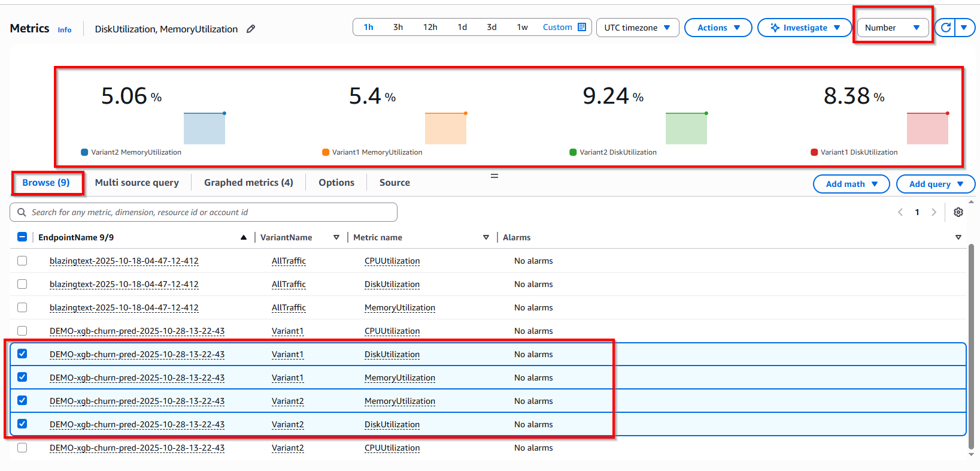Sort by EndpointName ascending arrow
This screenshot has width=980, height=471.
[244, 237]
